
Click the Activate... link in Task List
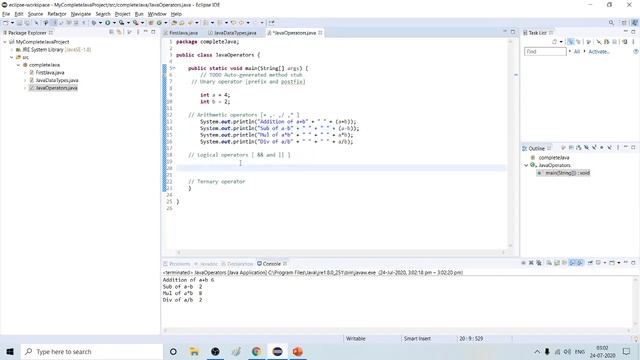click(x=599, y=52)
